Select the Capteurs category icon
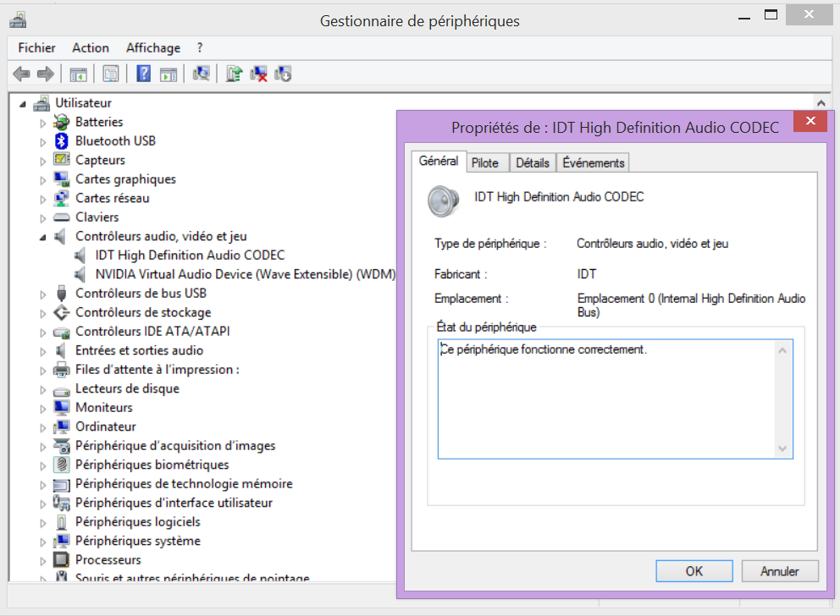The height and width of the screenshot is (616, 840). [62, 159]
